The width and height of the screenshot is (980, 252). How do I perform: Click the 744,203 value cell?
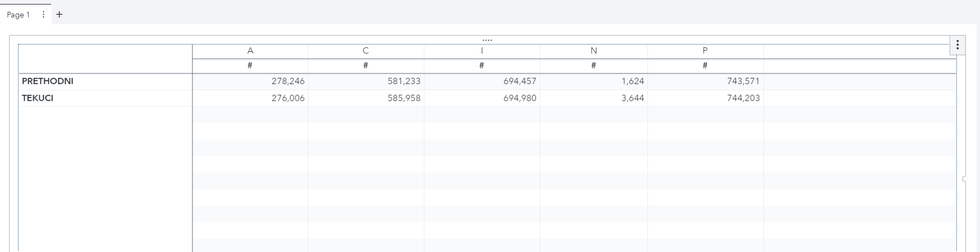(743, 98)
